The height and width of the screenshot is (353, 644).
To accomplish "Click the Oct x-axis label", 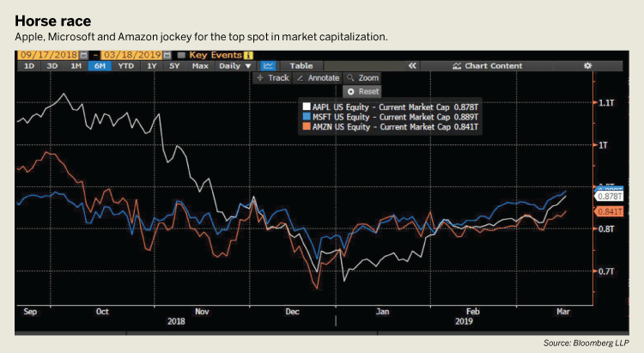I will pos(102,312).
